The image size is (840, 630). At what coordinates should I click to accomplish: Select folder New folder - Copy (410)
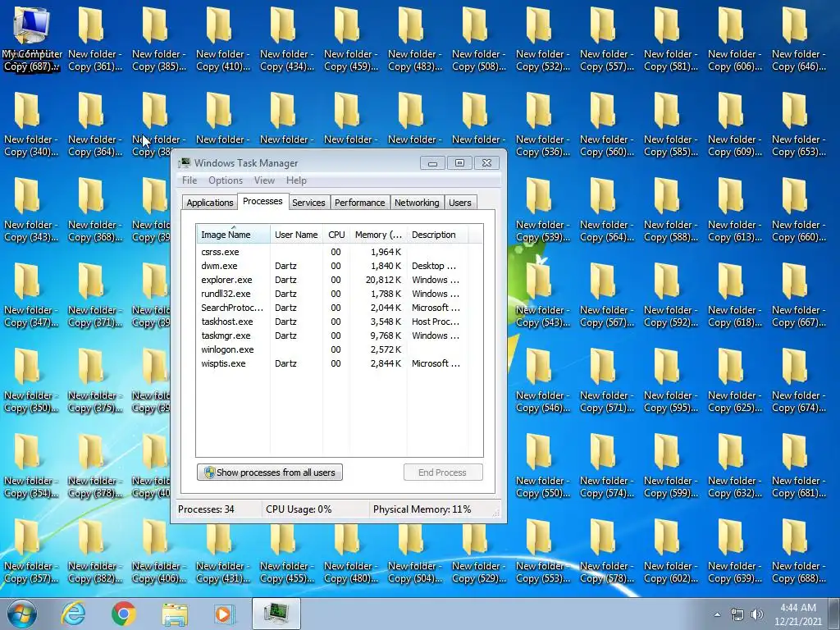(223, 39)
